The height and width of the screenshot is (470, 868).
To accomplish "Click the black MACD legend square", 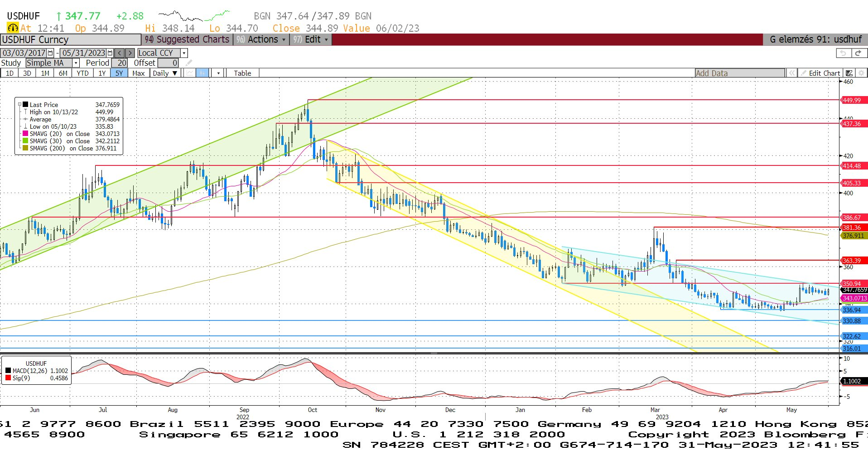I will pos(8,371).
